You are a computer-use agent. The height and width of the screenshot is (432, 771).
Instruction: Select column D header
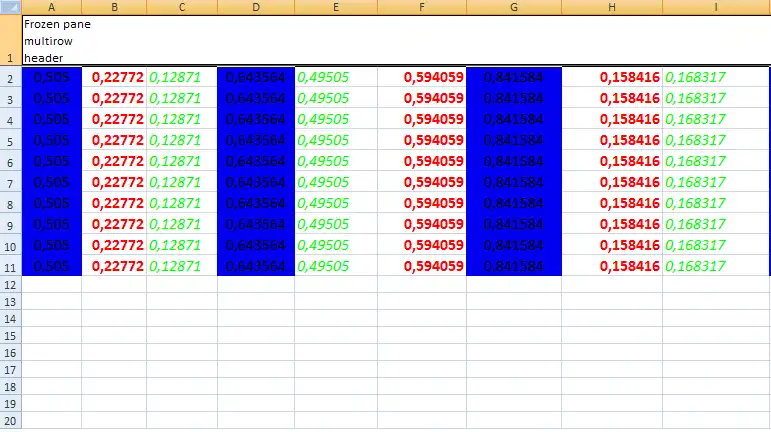point(256,7)
